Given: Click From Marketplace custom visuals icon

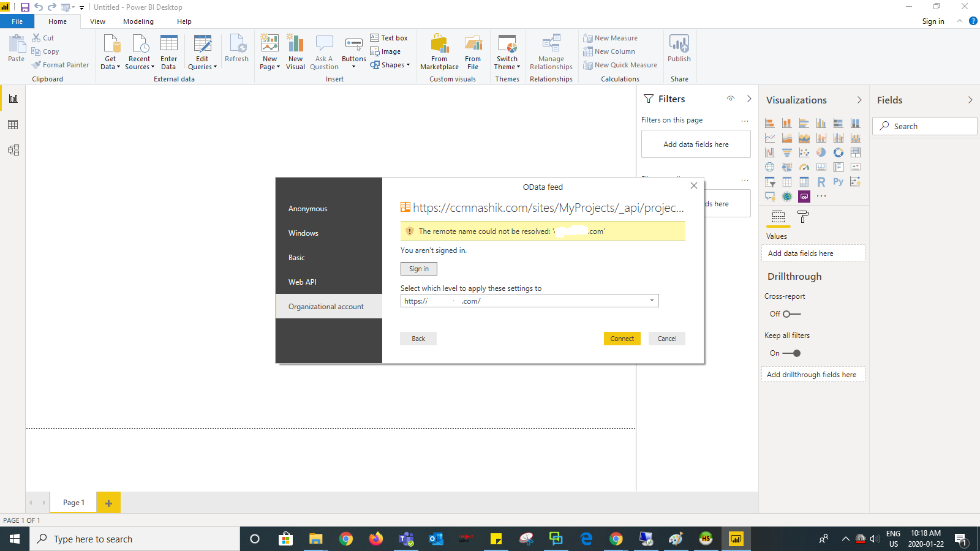Looking at the screenshot, I should pos(439,44).
